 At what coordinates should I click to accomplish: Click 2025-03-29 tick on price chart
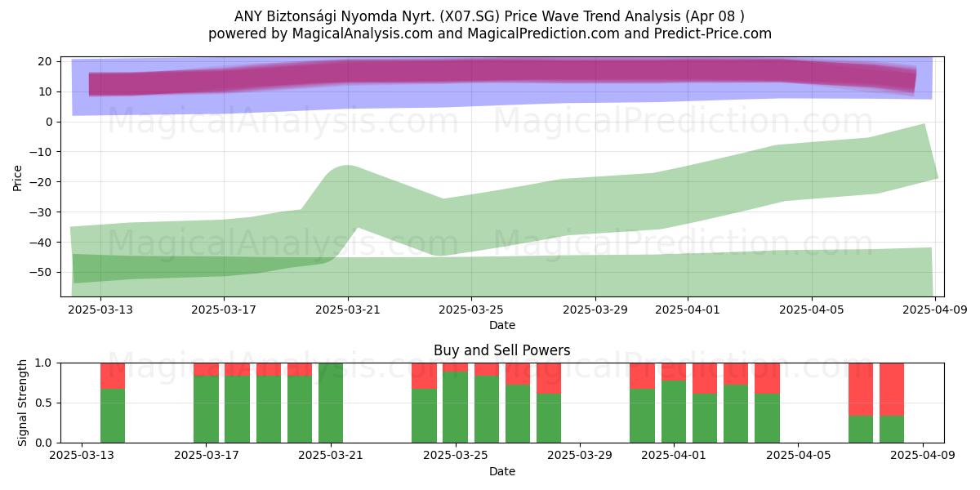(595, 310)
